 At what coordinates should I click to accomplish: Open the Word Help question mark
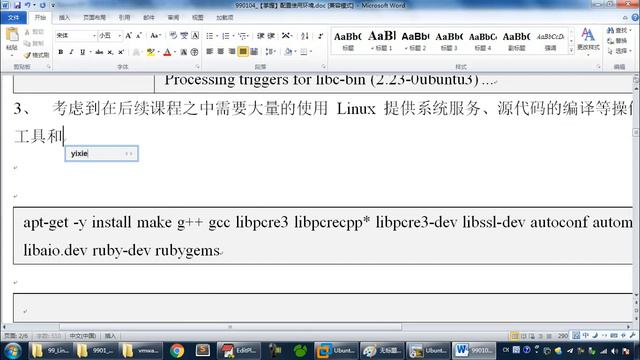pos(635,18)
